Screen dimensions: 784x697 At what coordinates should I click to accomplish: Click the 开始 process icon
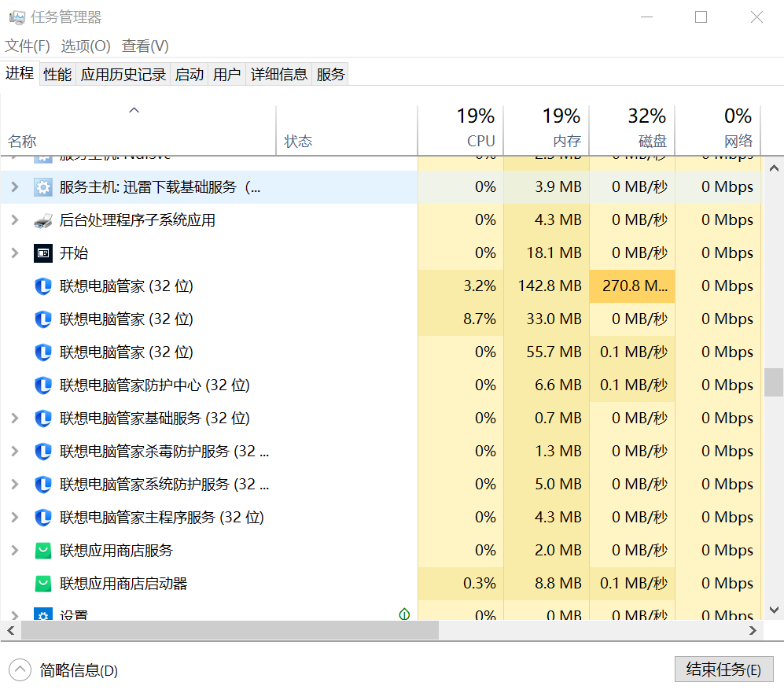point(43,253)
